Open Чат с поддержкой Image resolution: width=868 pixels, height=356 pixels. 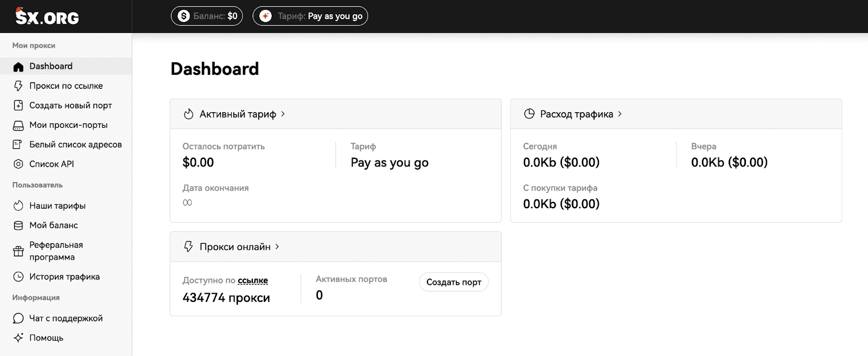tap(66, 318)
